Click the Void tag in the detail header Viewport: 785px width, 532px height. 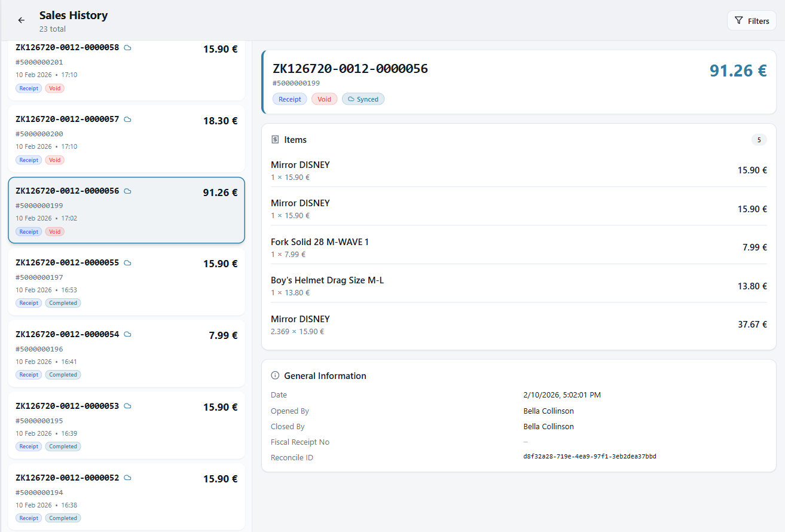coord(324,99)
